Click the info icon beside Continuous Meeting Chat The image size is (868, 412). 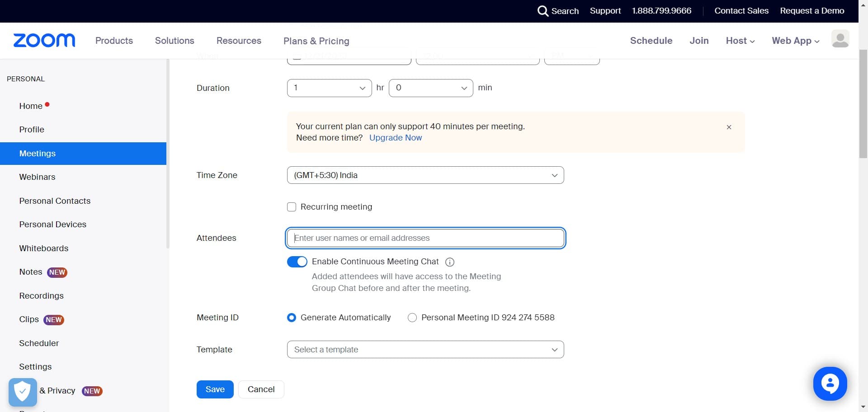(449, 262)
